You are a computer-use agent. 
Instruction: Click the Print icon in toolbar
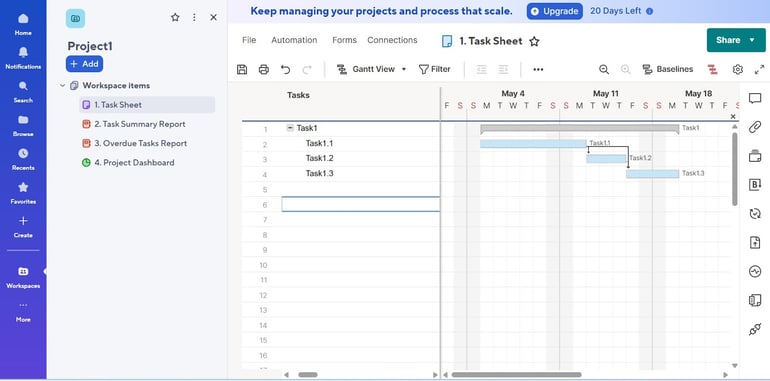[x=264, y=69]
